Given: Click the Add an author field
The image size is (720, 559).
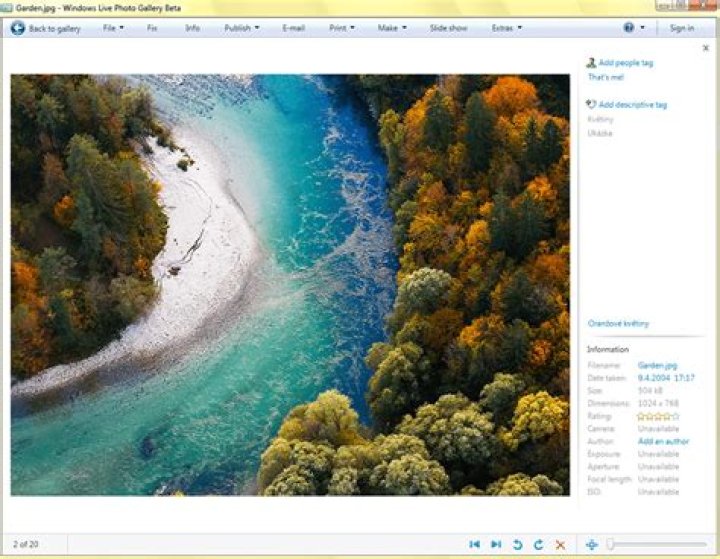Looking at the screenshot, I should click(663, 441).
